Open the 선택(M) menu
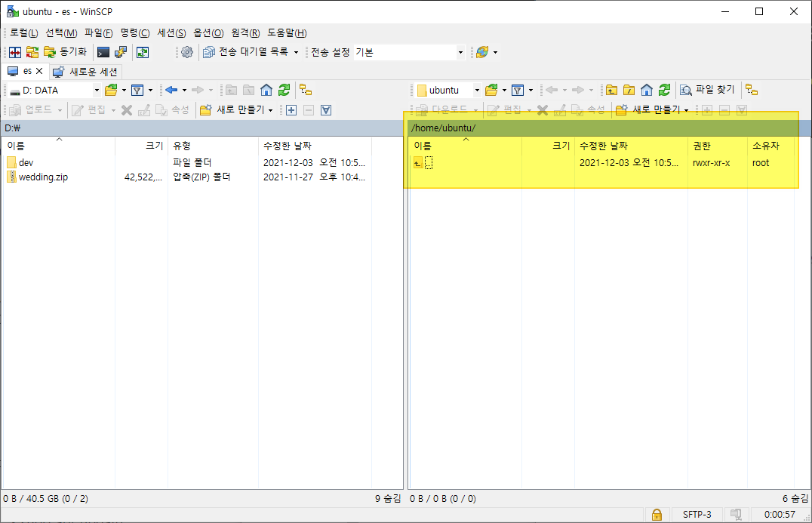Image resolution: width=812 pixels, height=523 pixels. point(61,32)
